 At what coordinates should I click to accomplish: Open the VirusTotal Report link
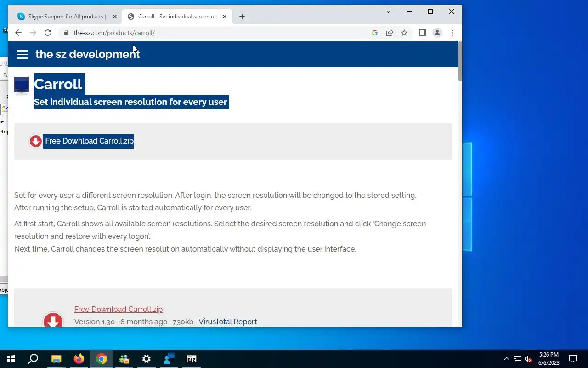[228, 322]
